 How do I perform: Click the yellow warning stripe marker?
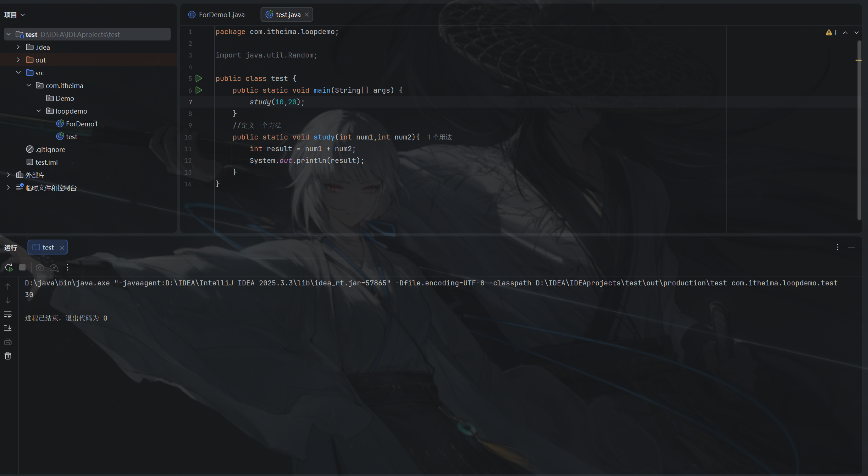pos(859,60)
